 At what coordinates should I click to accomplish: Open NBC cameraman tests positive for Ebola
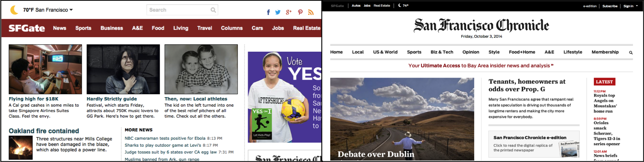pos(165,138)
